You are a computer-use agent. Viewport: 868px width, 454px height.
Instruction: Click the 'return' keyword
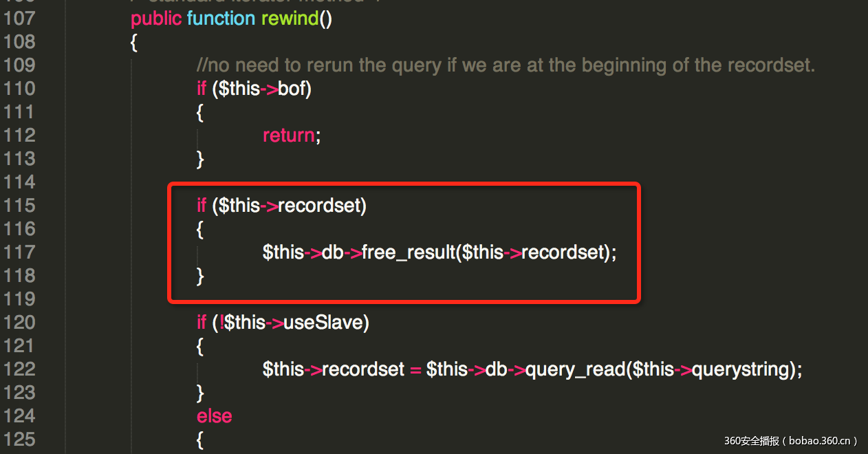pos(288,136)
